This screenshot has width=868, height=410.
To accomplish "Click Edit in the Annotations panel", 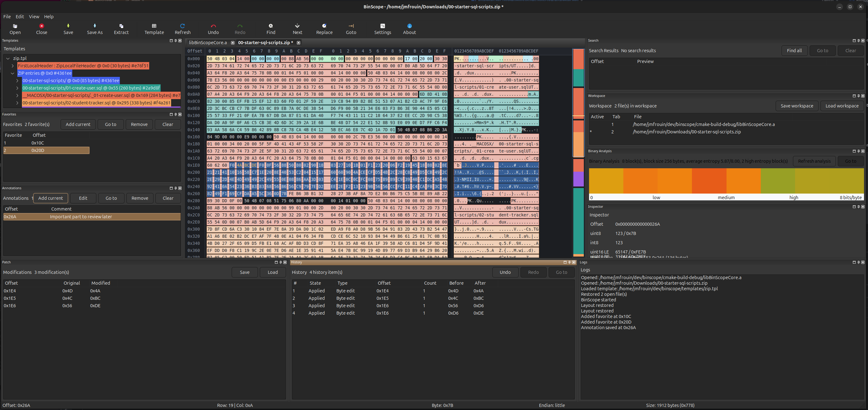I will point(83,198).
